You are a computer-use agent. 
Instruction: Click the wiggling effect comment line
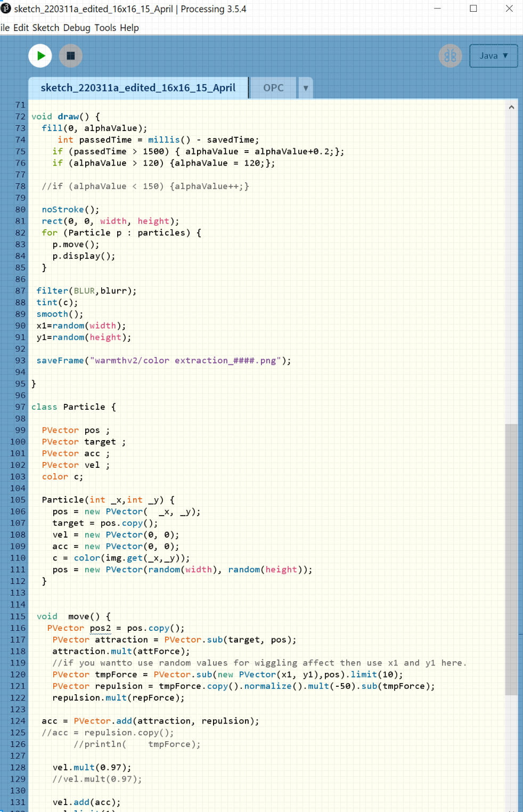tap(259, 663)
